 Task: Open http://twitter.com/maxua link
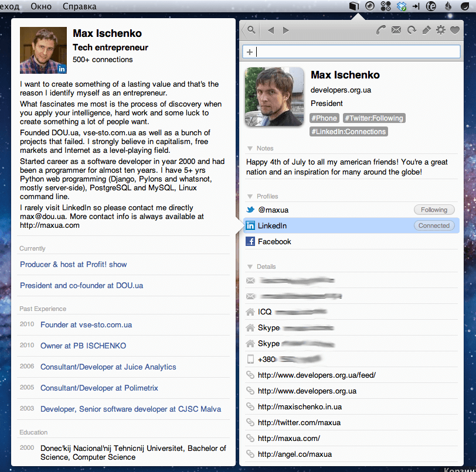[299, 423]
